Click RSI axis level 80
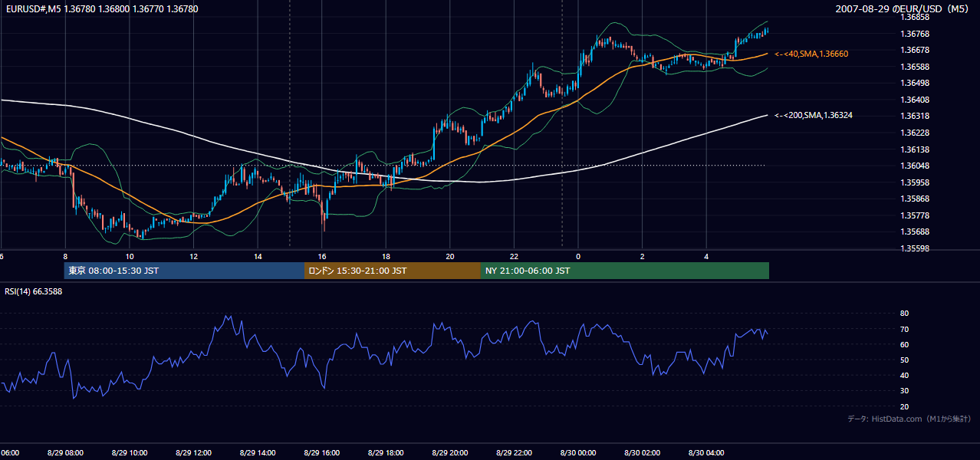The width and height of the screenshot is (980, 460). point(904,314)
